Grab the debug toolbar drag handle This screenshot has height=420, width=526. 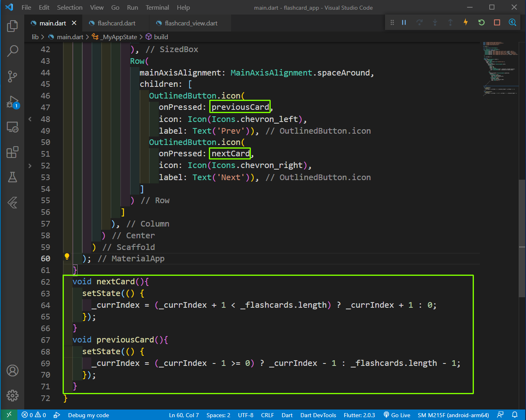(x=392, y=23)
